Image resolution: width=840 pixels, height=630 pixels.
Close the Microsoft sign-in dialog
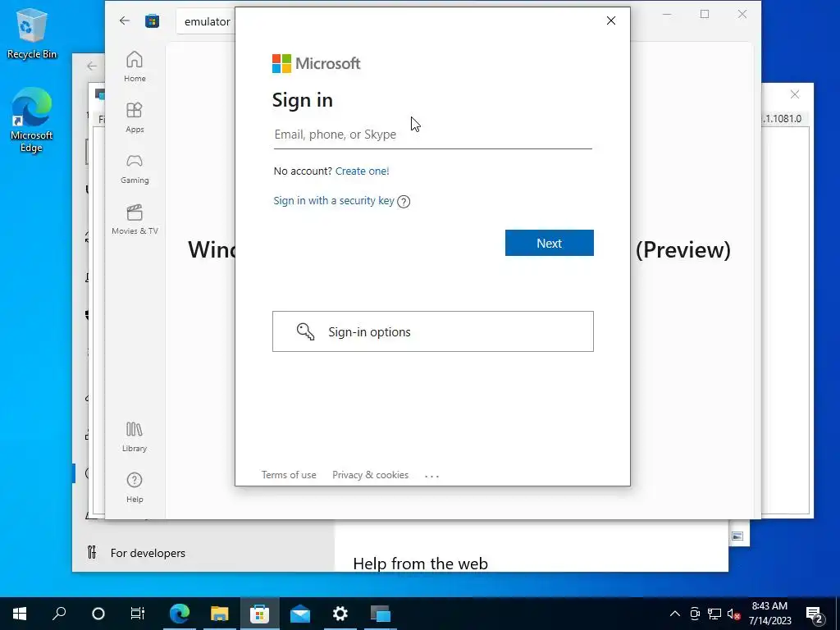coord(610,21)
